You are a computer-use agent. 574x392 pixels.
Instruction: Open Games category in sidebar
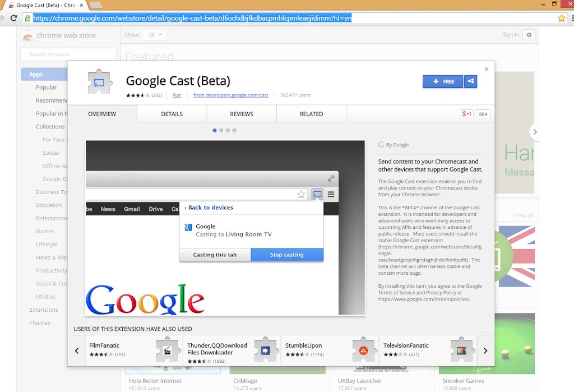45,231
